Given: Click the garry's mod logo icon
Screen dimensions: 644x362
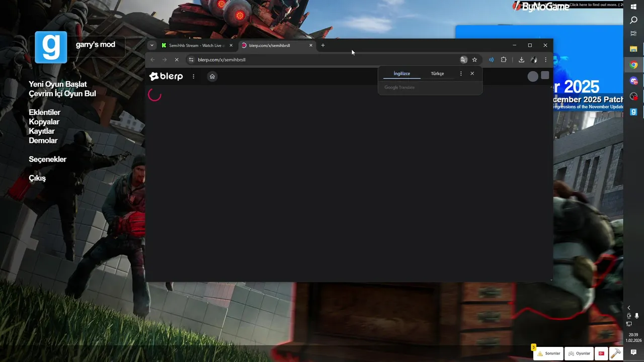Looking at the screenshot, I should [51, 47].
